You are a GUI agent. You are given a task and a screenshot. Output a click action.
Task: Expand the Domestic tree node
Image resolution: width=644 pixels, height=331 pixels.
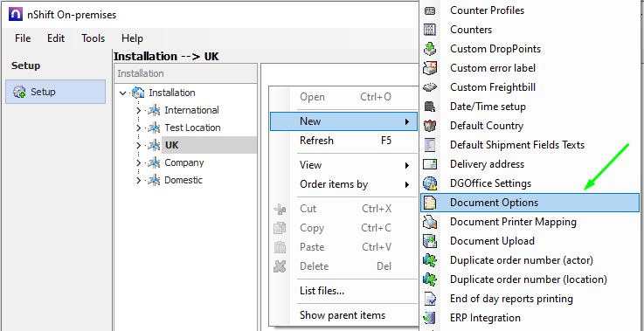138,180
